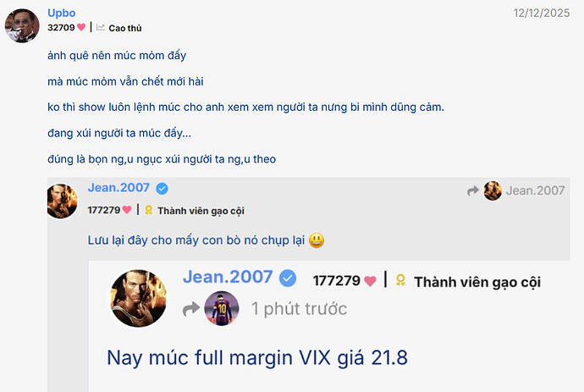Open small Jean.2007 avatar next to reply arrow

pyautogui.click(x=493, y=190)
